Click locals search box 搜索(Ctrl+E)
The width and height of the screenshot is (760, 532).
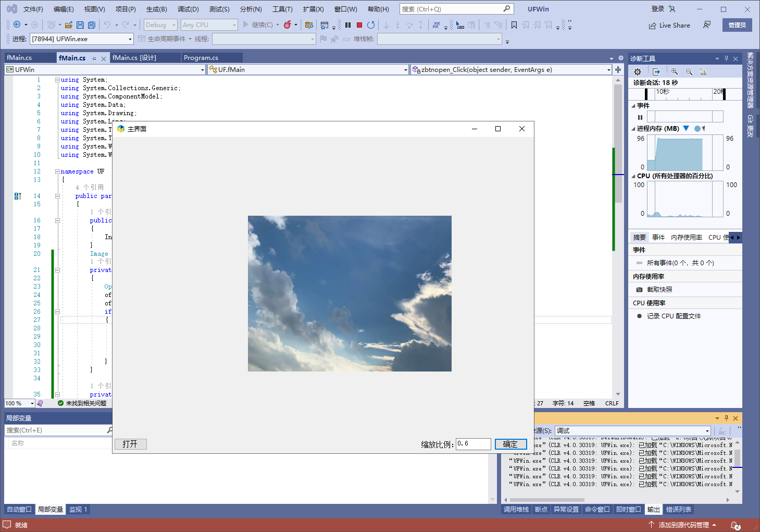click(x=58, y=430)
